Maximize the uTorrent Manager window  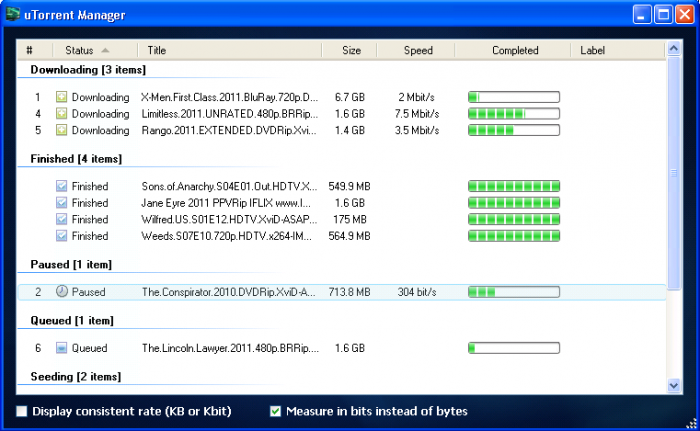coord(663,14)
